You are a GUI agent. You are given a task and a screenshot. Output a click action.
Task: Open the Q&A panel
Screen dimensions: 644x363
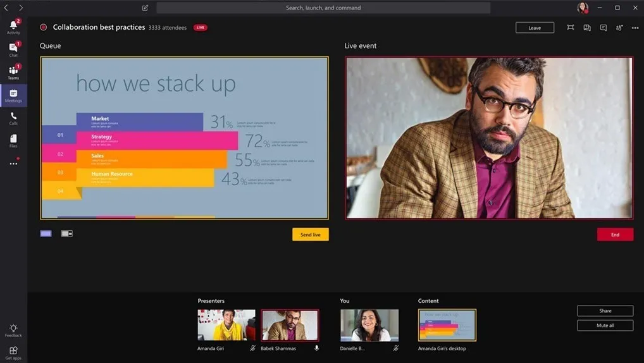[x=587, y=28]
